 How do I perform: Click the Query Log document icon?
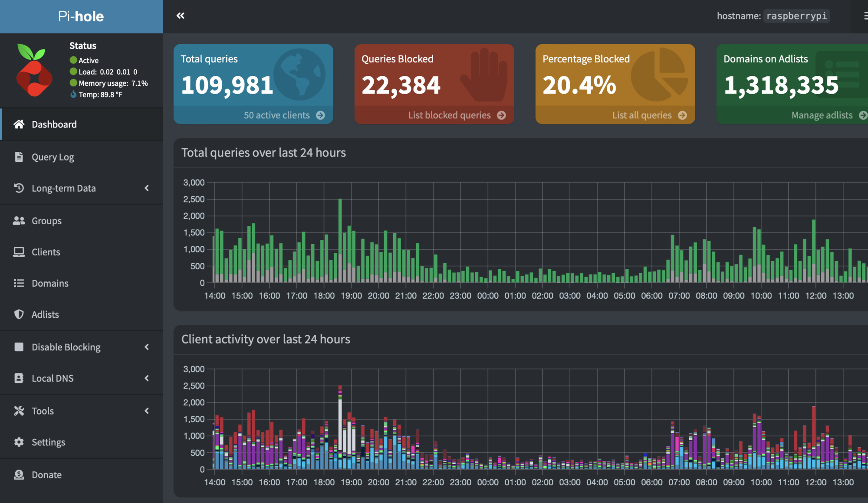click(19, 157)
